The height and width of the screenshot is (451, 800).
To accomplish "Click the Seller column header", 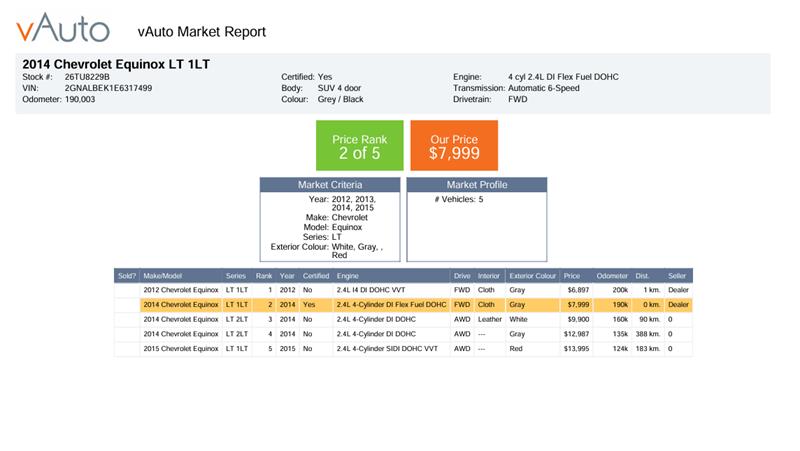I will [x=677, y=275].
